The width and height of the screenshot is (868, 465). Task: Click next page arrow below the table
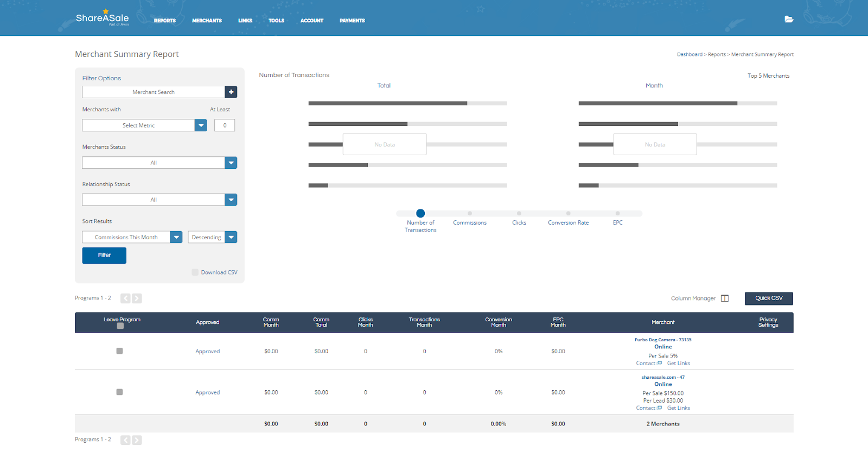pos(137,440)
